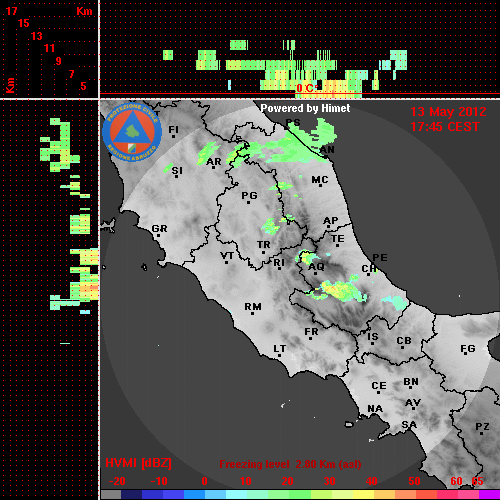The height and width of the screenshot is (500, 500).
Task: Click the PZ city label
Action: (482, 426)
